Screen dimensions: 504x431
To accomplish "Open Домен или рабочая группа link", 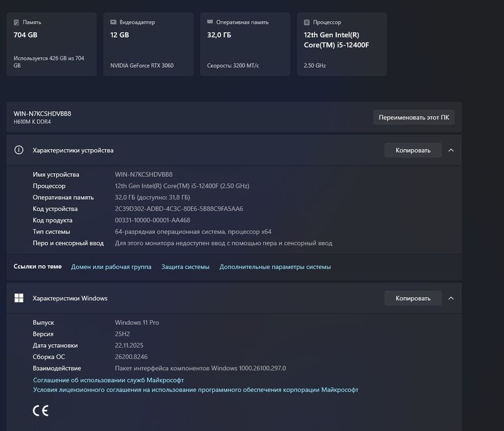I will [x=111, y=266].
